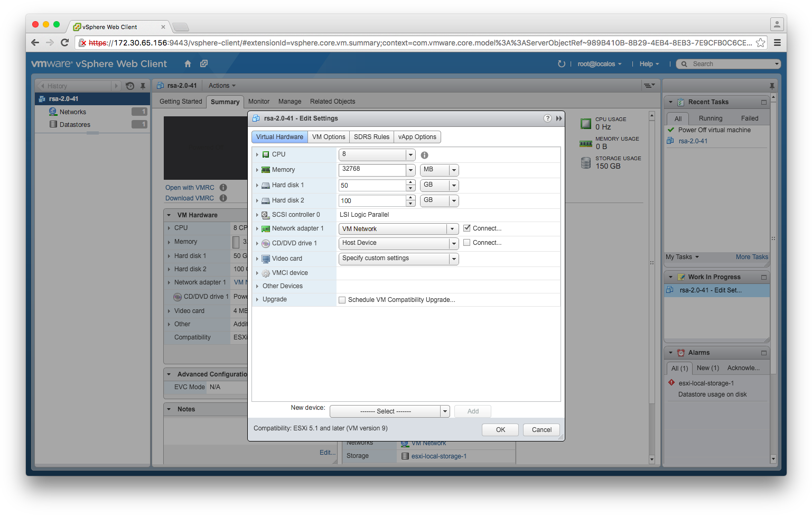
Task: Go to vSphere home icon
Action: point(188,64)
